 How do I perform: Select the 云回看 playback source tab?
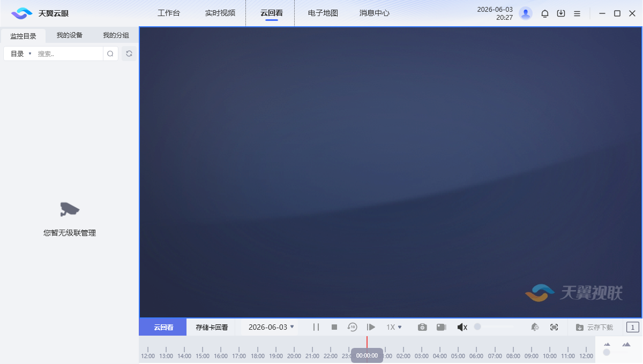[163, 327]
